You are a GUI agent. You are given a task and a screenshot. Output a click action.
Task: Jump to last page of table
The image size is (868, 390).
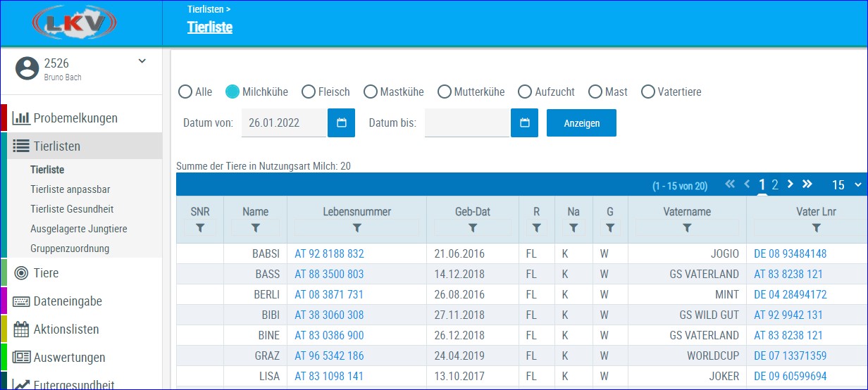[x=807, y=184]
